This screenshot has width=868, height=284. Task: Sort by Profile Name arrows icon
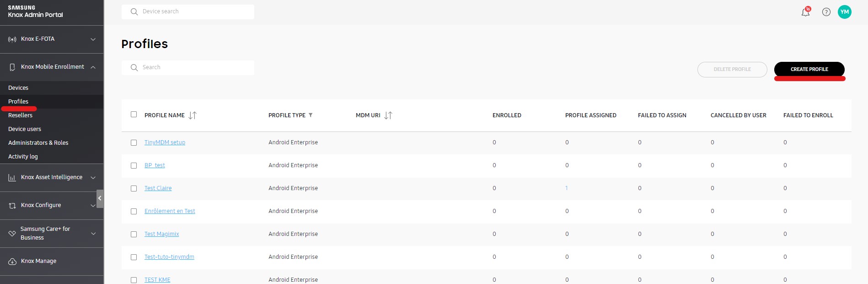click(x=193, y=115)
